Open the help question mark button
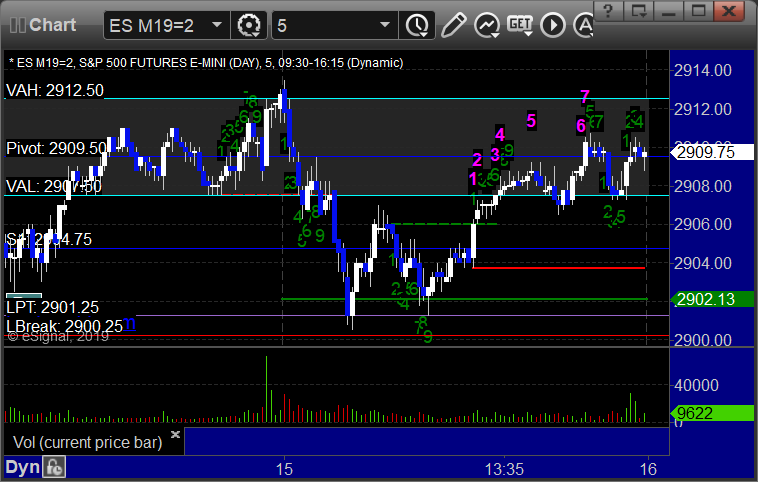Image resolution: width=758 pixels, height=482 pixels. [x=609, y=11]
